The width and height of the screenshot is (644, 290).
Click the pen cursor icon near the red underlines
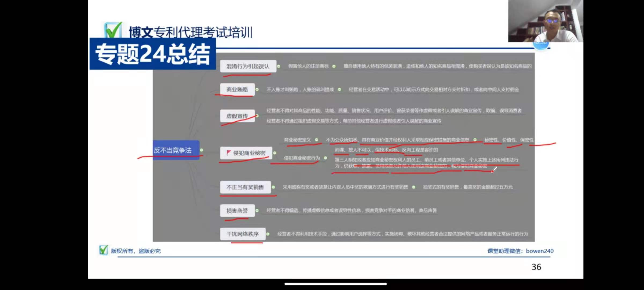tap(494, 170)
